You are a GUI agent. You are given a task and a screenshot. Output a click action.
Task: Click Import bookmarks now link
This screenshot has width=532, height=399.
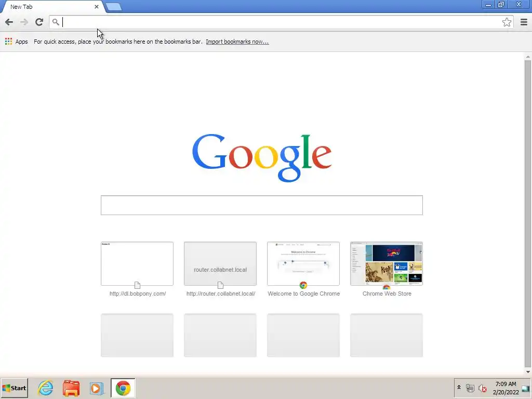click(x=237, y=42)
